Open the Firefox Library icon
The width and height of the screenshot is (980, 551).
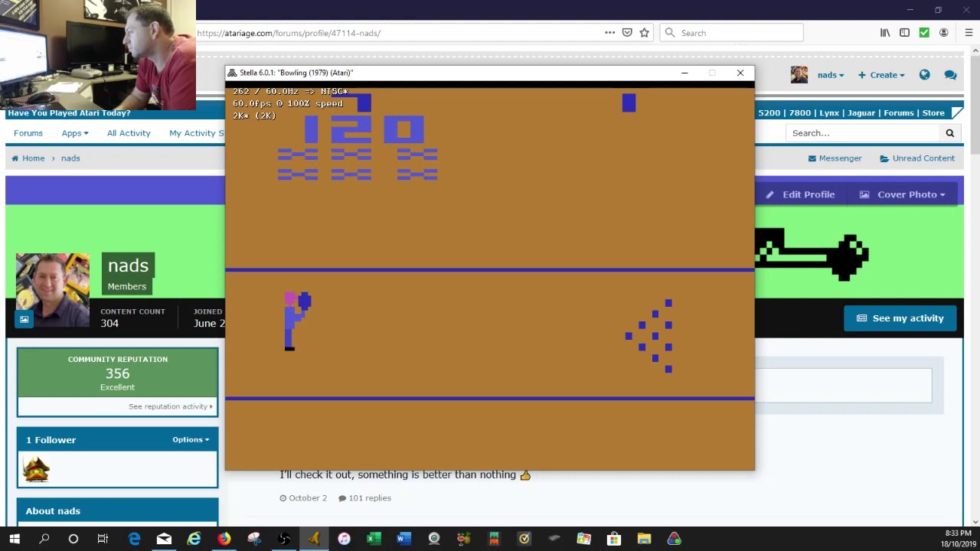(885, 33)
